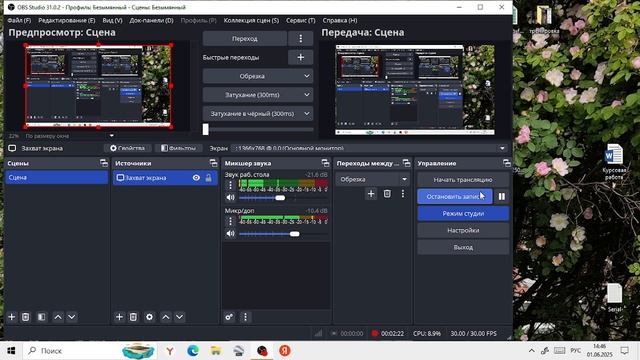Pop out the Управление dock panel
The height and width of the screenshot is (360, 640).
(x=507, y=163)
